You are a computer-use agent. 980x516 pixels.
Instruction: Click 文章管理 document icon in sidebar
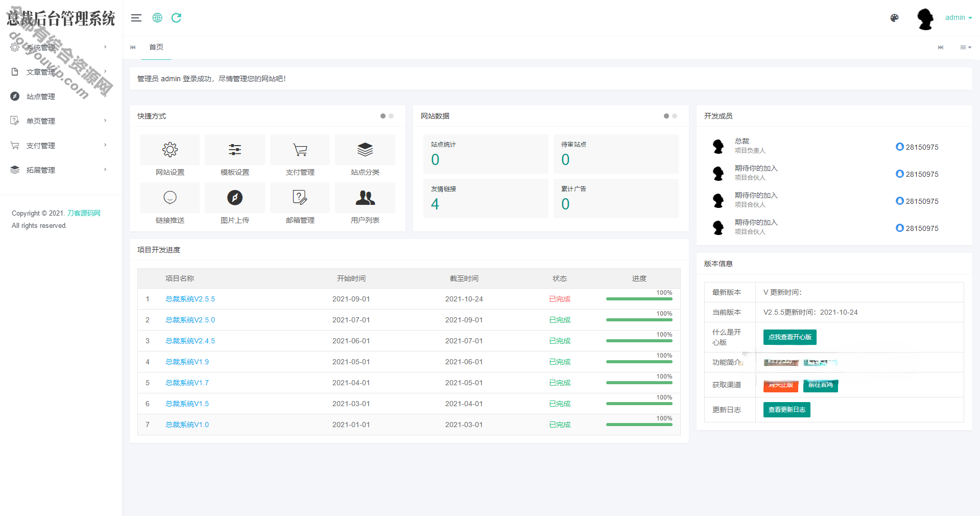click(15, 72)
